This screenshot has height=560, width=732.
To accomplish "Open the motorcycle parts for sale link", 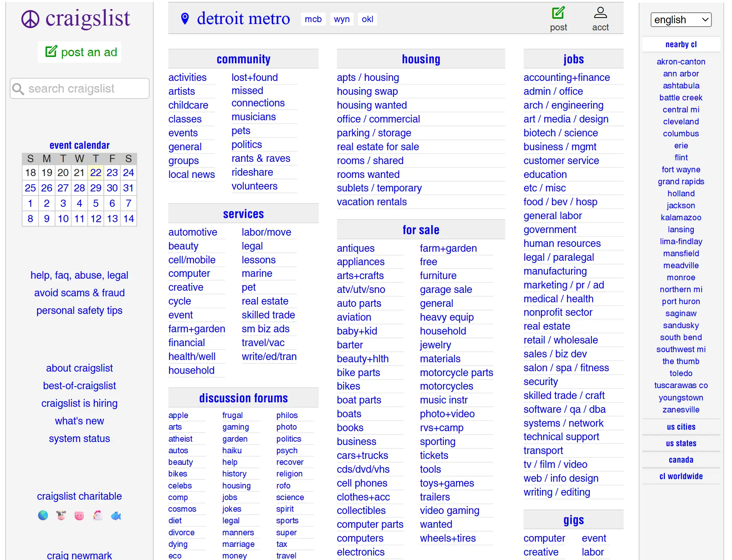I will [457, 372].
